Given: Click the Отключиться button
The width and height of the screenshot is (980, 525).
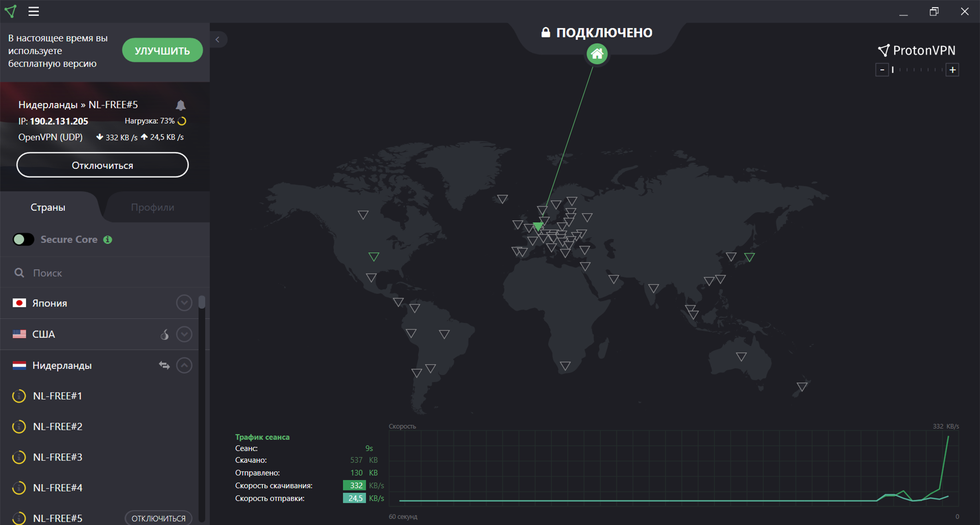Looking at the screenshot, I should 102,165.
